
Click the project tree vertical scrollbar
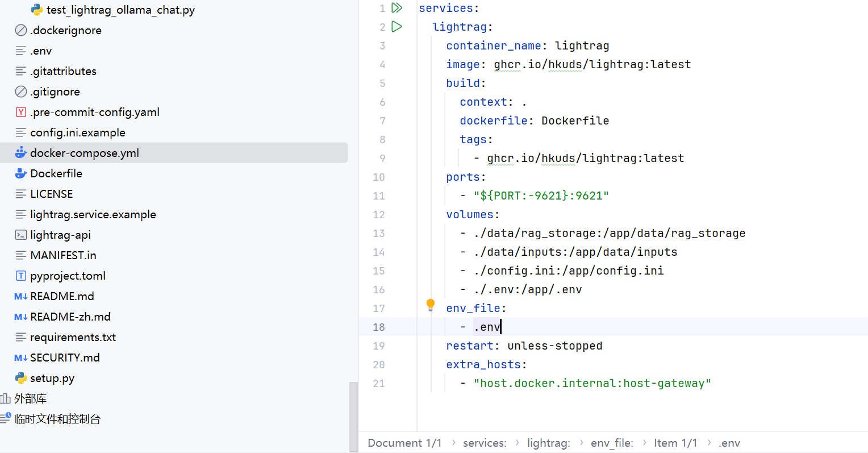click(353, 415)
